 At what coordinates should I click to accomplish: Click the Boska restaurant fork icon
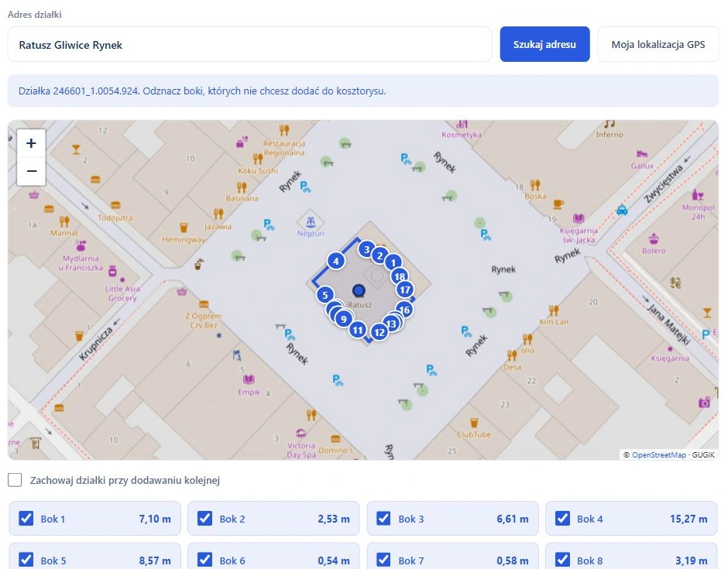(535, 185)
